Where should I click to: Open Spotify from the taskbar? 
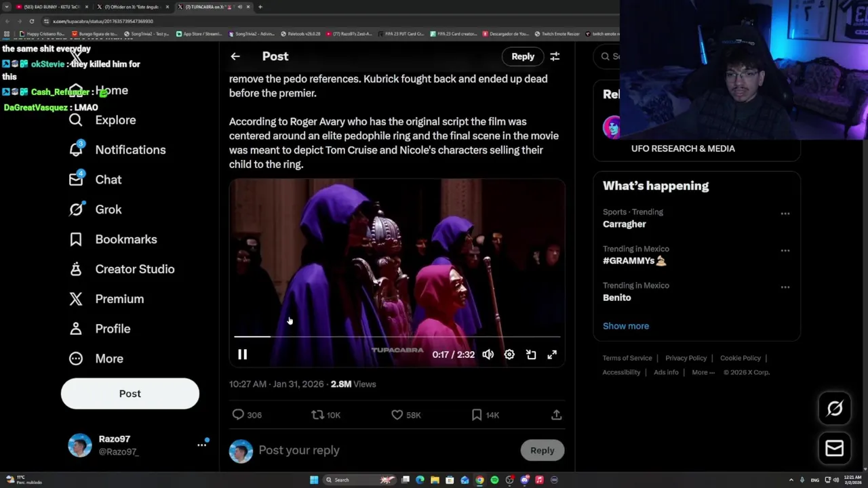[x=494, y=480]
